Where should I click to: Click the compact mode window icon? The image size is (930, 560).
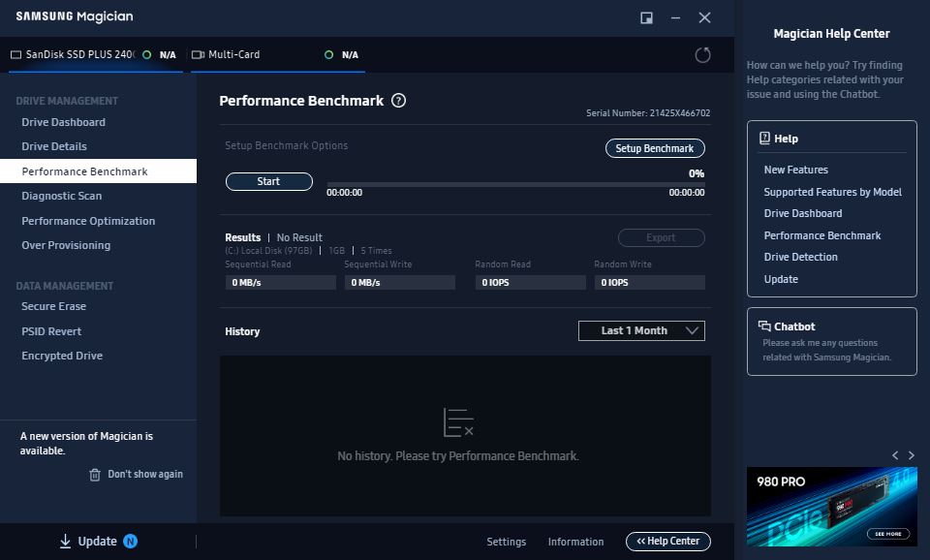646,17
